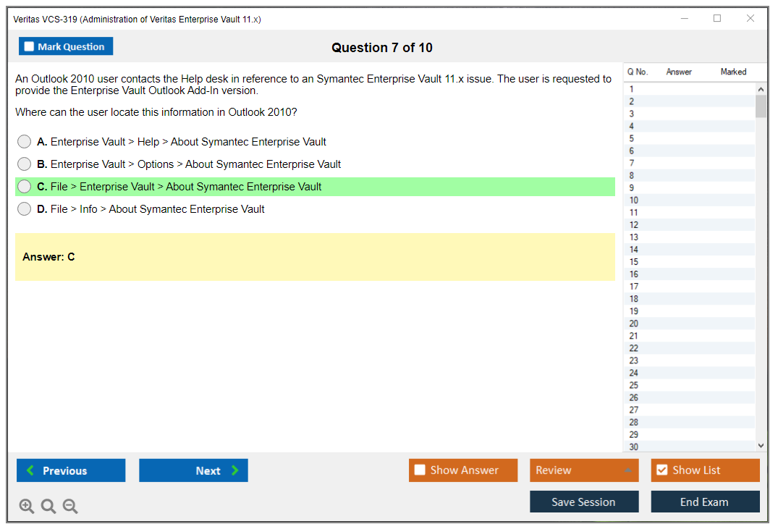Click the zoom reset magnifier icon
The height and width of the screenshot is (532, 778).
tap(48, 507)
